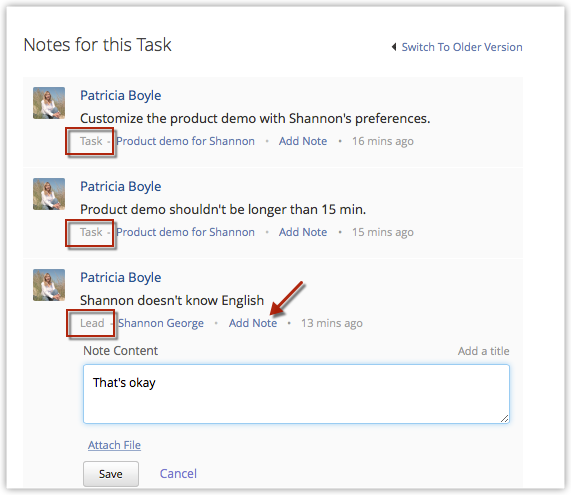Click Add Note on the 15 mins ago note

click(303, 232)
